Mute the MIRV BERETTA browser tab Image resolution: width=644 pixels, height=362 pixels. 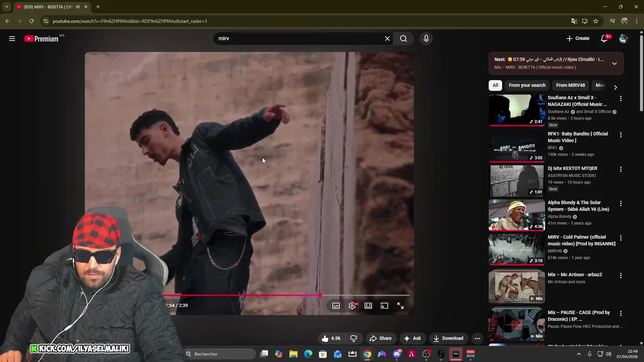(77, 7)
